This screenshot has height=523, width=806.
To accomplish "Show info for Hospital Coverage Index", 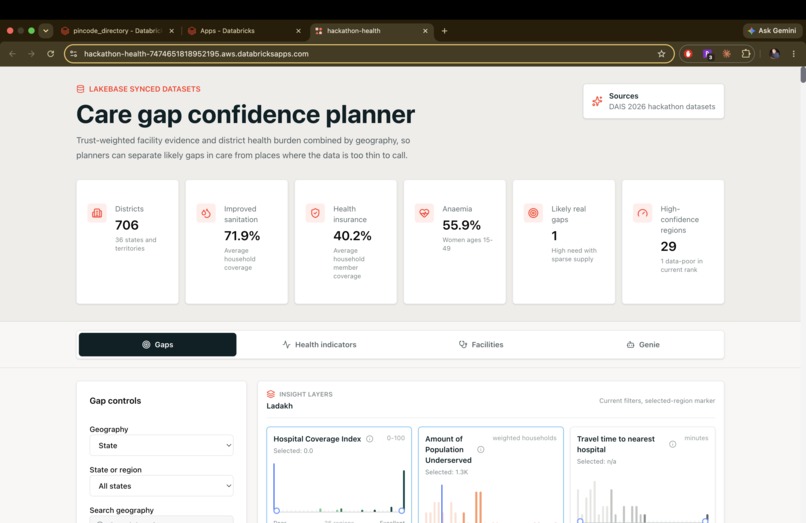I will click(x=370, y=439).
